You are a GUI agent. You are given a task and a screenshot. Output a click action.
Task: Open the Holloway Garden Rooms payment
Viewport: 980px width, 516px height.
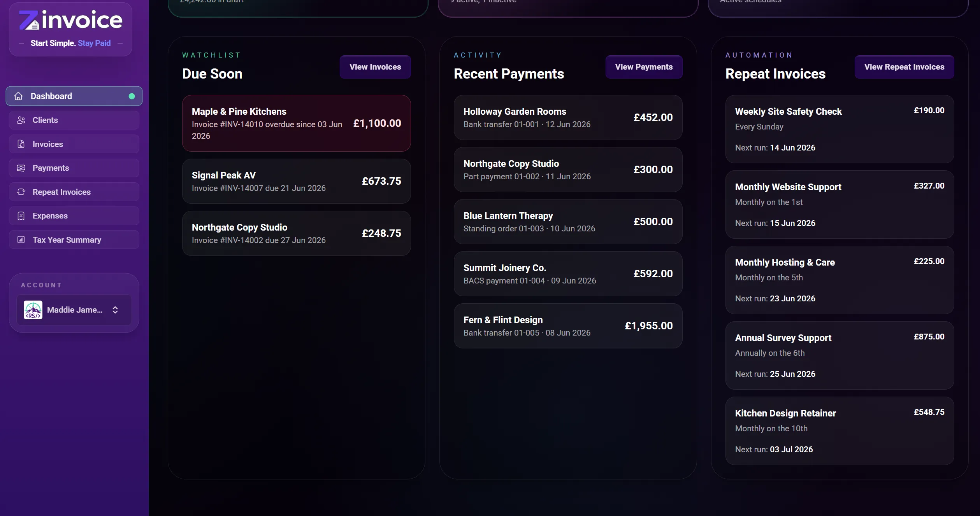point(568,117)
